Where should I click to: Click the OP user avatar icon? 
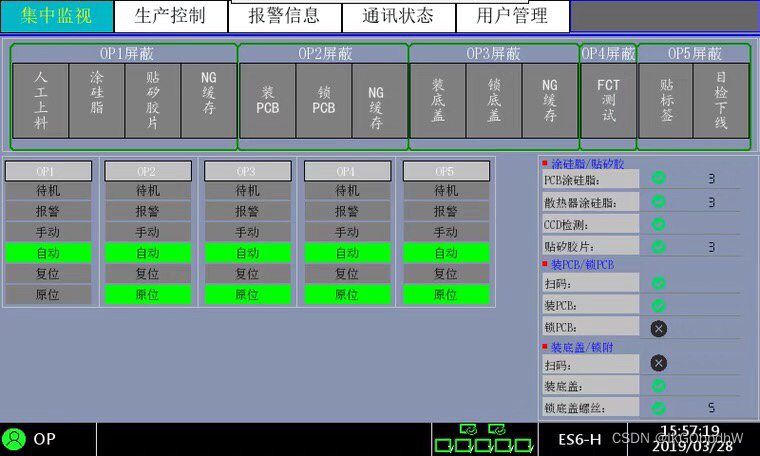click(x=14, y=439)
